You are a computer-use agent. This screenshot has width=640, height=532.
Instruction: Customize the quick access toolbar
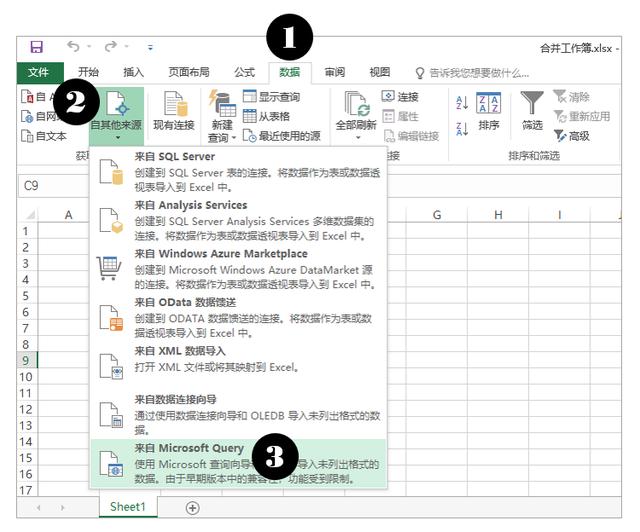(150, 48)
